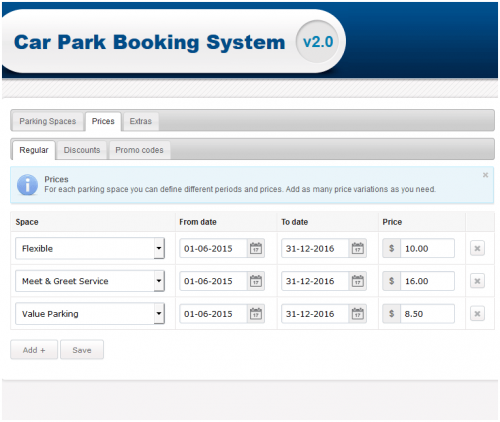Open calendar for Flexible to date
This screenshot has width=500, height=422.
tap(358, 248)
